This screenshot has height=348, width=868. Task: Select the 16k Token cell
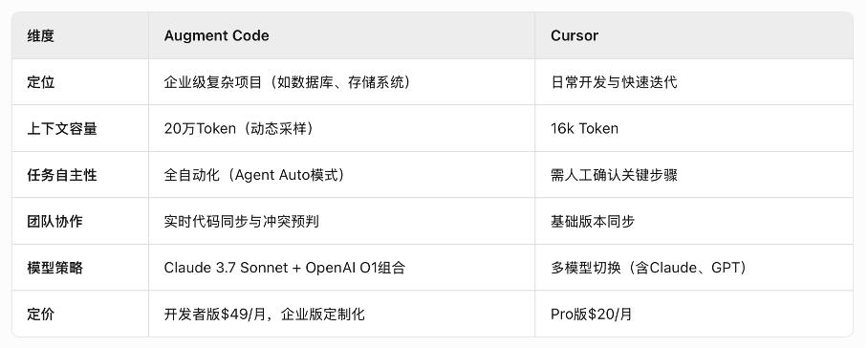click(584, 129)
